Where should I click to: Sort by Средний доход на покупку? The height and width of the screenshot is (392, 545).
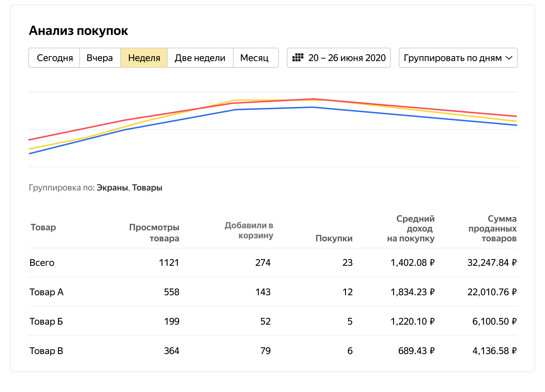[x=411, y=228]
